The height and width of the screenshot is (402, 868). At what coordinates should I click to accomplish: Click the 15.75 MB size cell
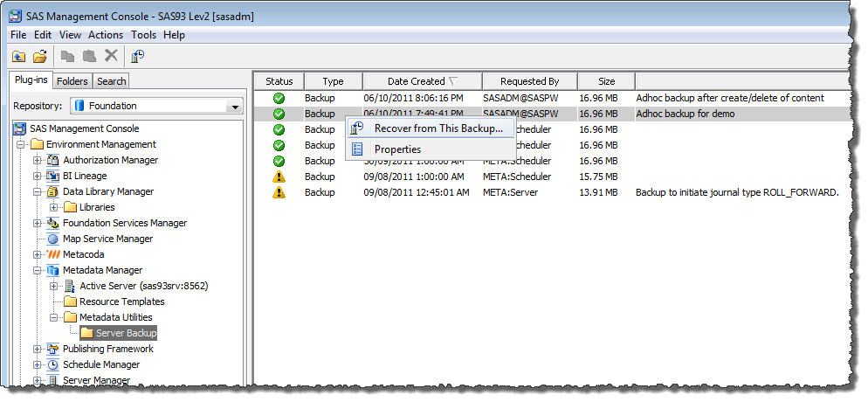598,177
